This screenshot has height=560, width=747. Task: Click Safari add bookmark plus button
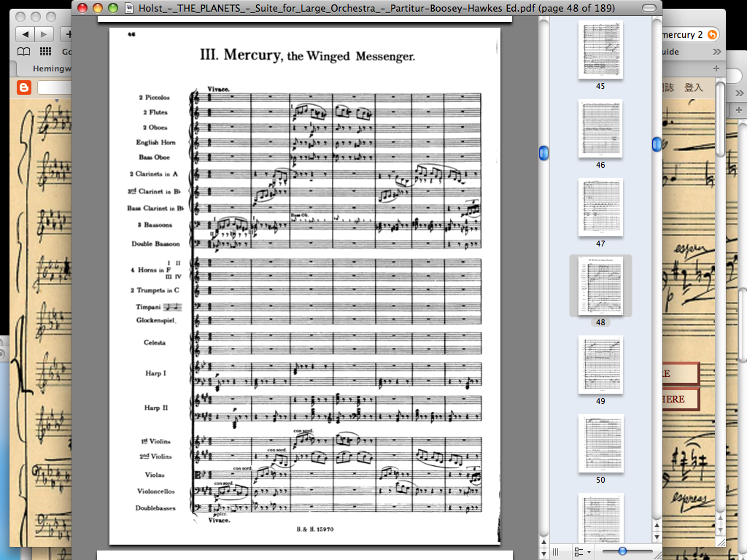[x=67, y=34]
